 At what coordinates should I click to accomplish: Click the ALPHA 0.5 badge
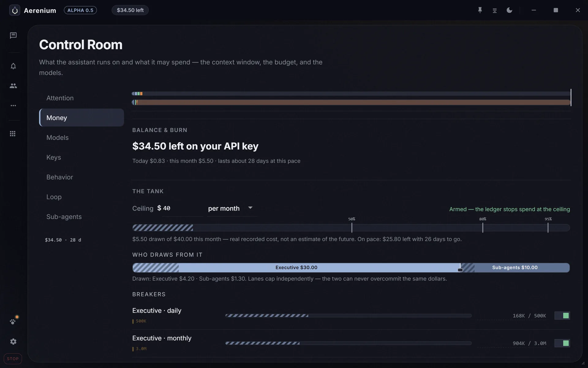[x=80, y=10]
